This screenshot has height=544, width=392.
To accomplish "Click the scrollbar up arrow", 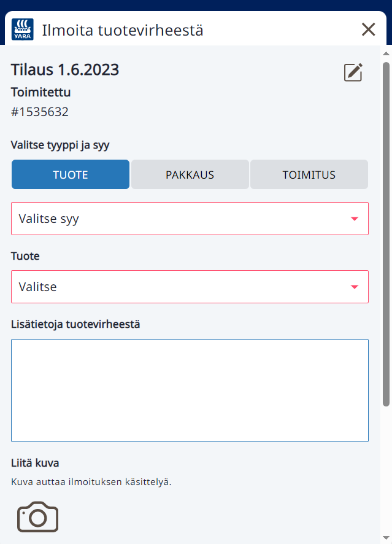I will (x=385, y=55).
